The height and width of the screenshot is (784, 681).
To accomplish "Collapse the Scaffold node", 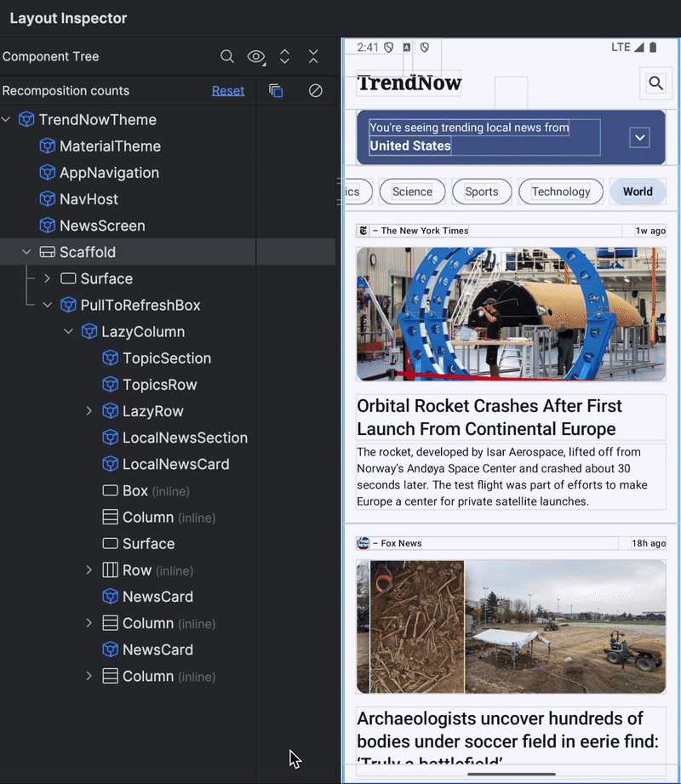I will 26,252.
